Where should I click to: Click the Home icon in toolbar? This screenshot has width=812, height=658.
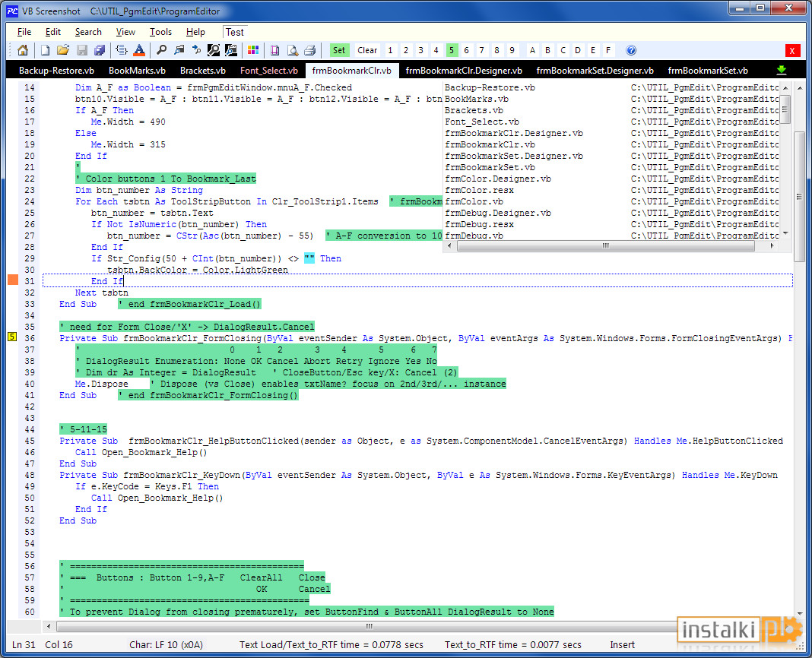click(x=22, y=50)
